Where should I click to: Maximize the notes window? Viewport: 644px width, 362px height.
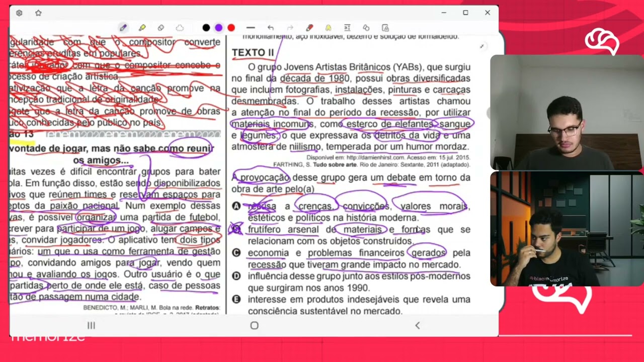click(465, 13)
